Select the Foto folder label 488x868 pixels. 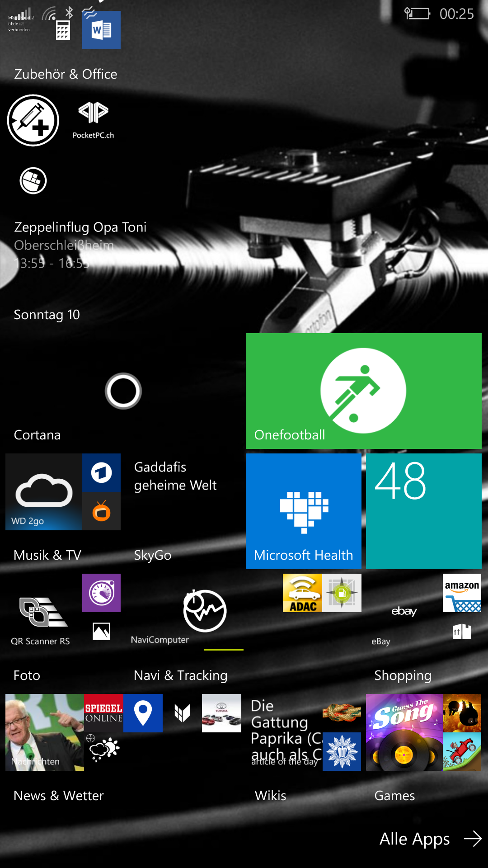point(27,675)
